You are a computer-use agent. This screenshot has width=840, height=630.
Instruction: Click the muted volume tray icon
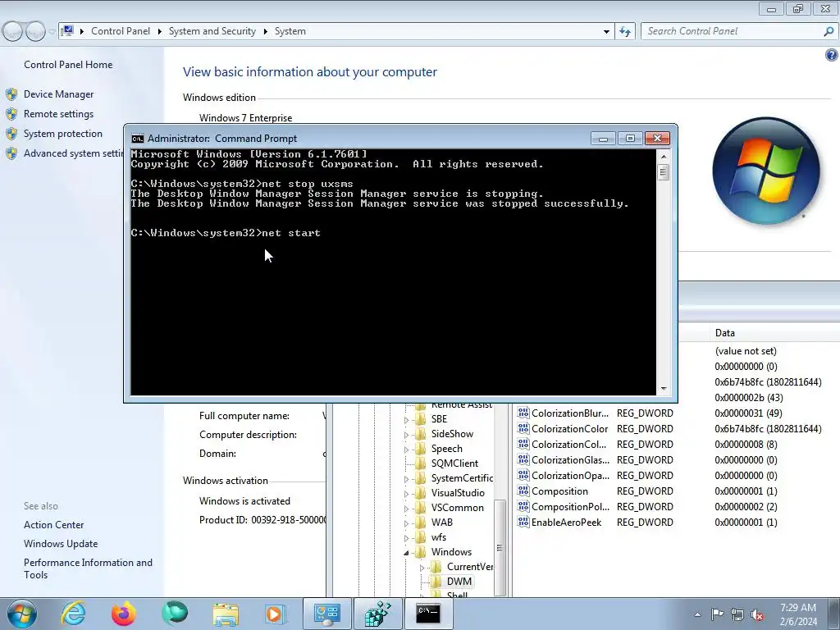coord(757,614)
